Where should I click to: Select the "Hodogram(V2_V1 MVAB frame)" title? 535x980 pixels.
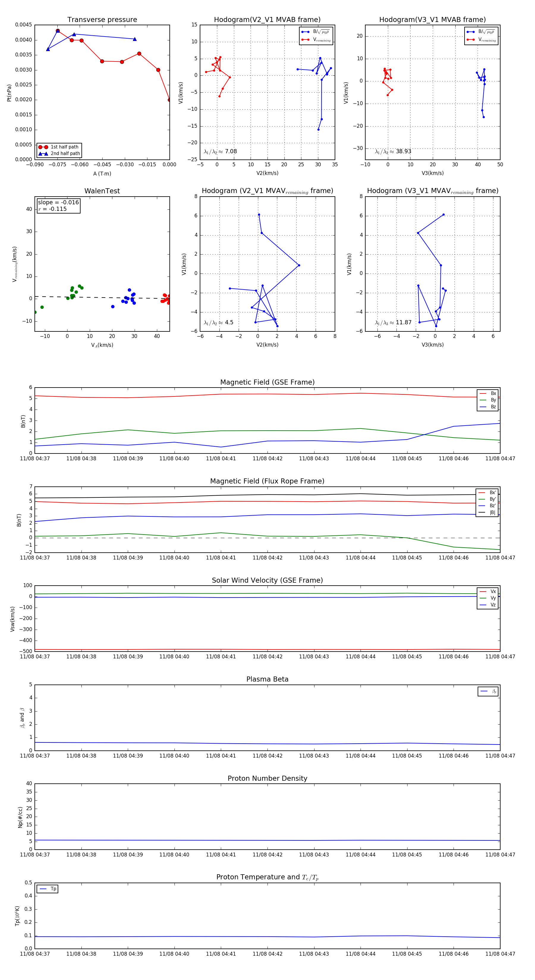(267, 20)
